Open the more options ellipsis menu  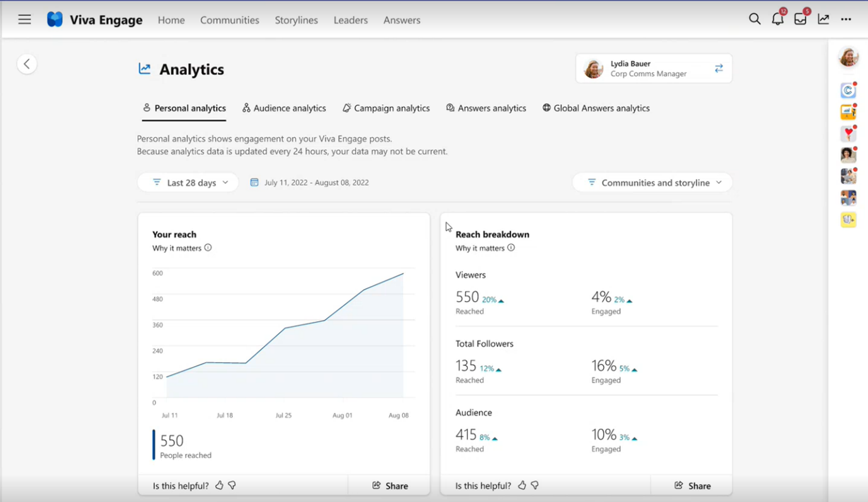[846, 20]
